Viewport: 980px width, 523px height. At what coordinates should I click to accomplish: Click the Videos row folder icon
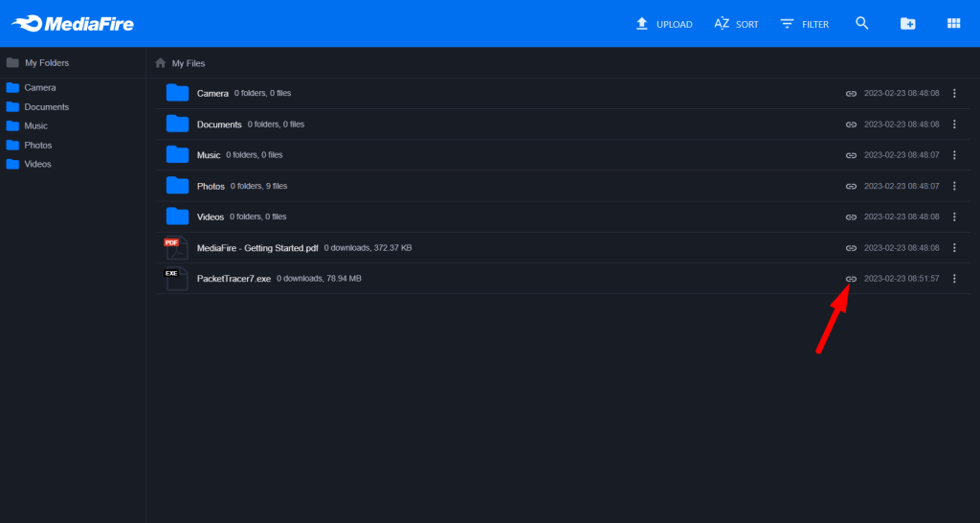tap(177, 216)
